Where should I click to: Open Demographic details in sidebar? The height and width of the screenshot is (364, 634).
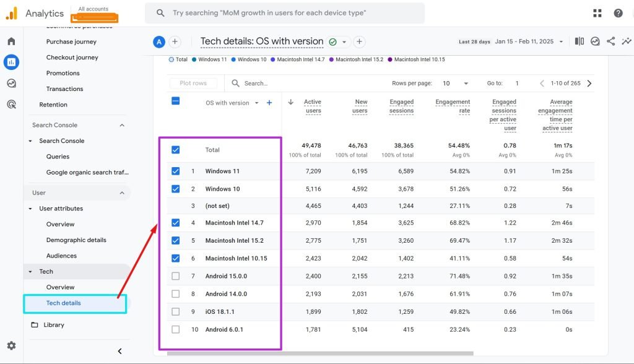[x=76, y=240]
